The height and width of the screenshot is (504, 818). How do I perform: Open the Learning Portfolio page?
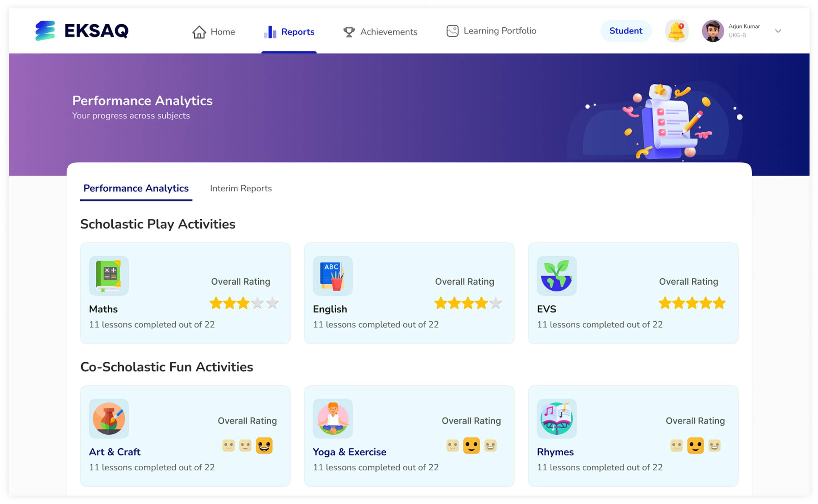pos(491,31)
